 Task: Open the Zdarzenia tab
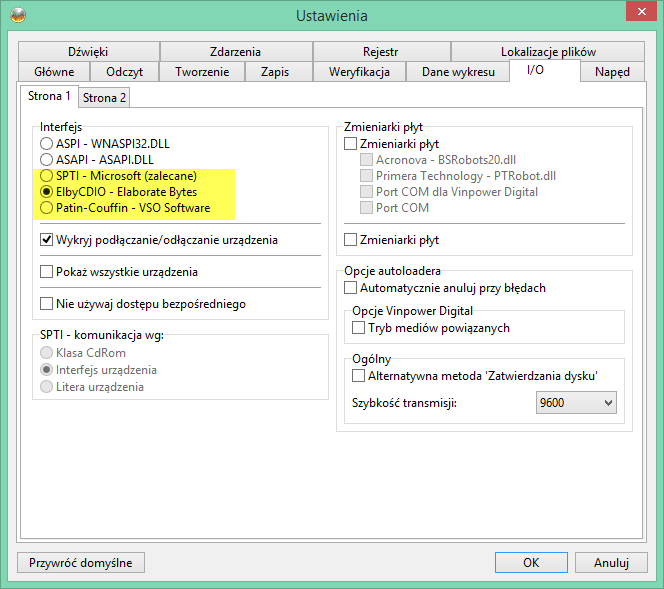235,52
